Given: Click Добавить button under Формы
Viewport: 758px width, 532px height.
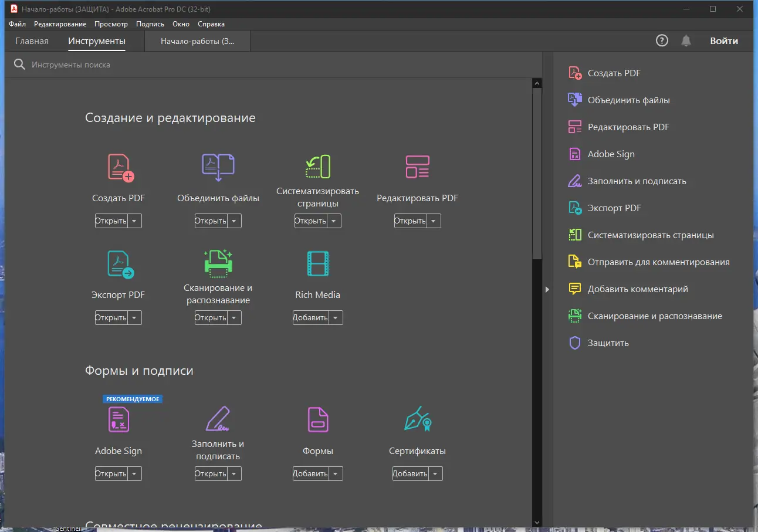Looking at the screenshot, I should pyautogui.click(x=311, y=474).
